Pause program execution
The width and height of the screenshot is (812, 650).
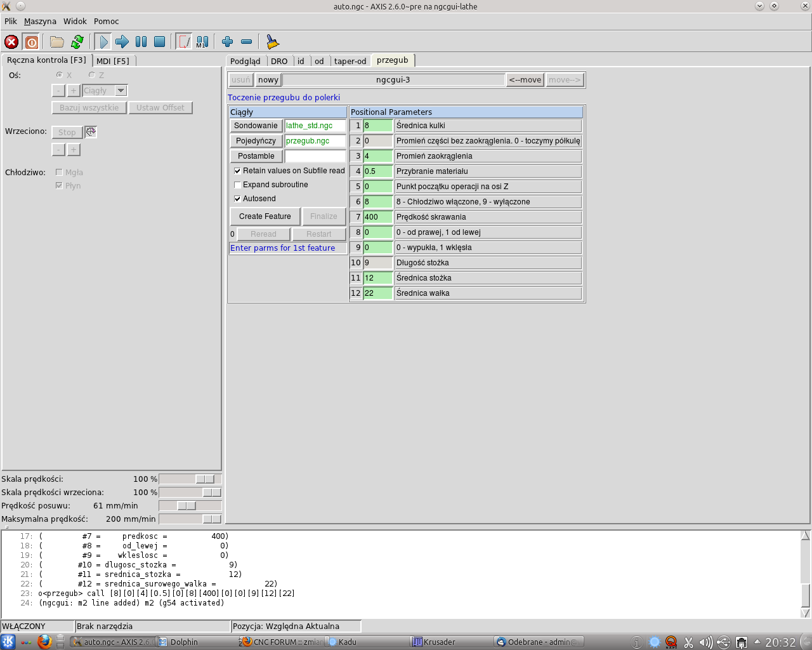[141, 42]
